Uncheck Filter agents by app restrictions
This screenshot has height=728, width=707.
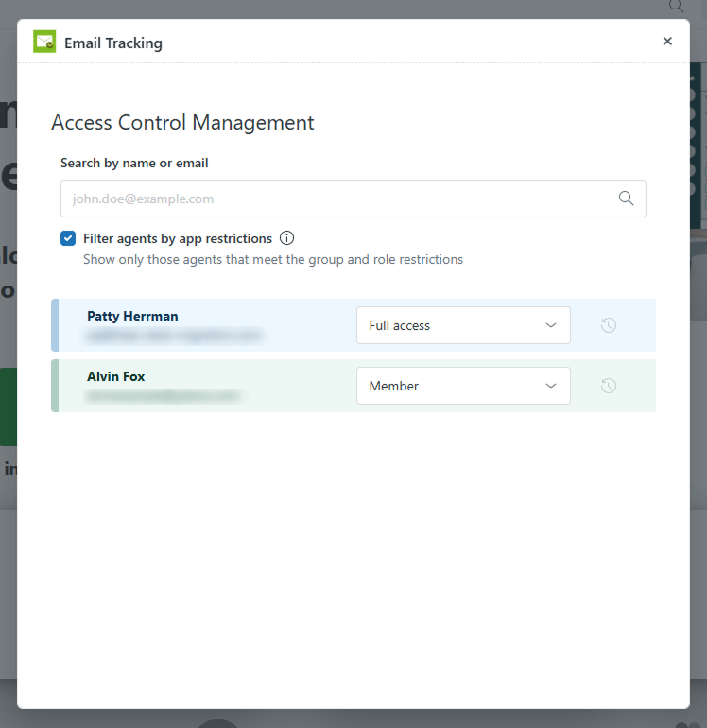pos(68,238)
